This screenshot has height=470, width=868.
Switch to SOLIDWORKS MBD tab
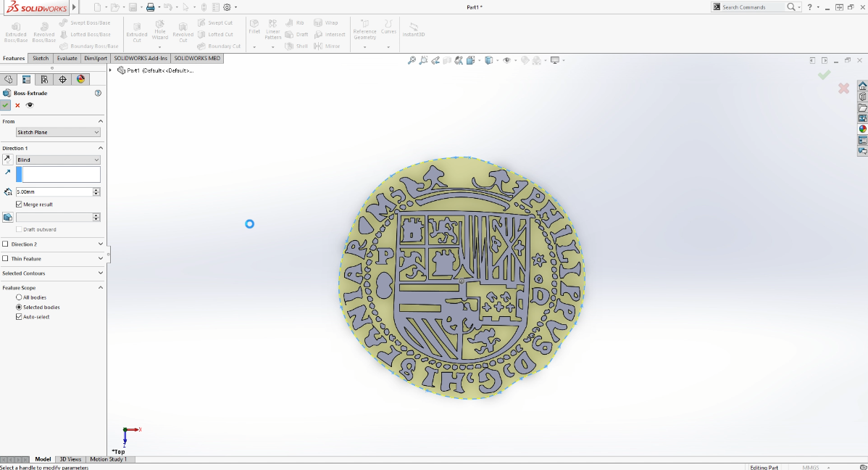(x=197, y=58)
